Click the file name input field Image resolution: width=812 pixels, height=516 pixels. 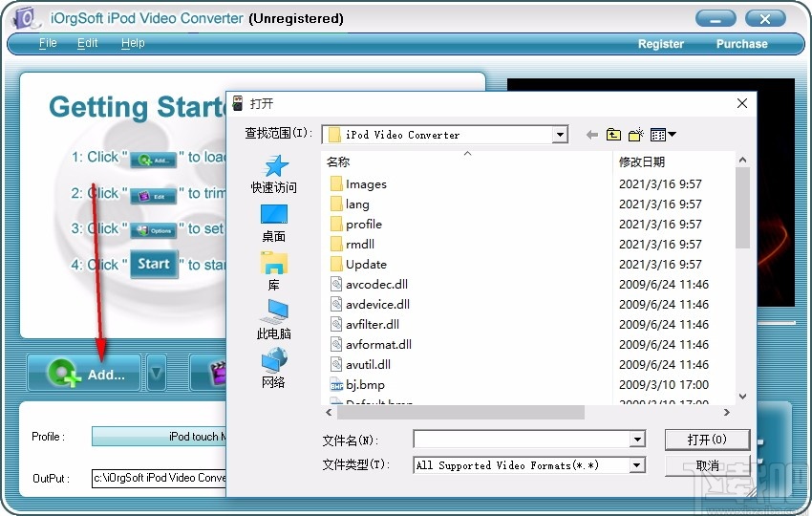click(522, 440)
